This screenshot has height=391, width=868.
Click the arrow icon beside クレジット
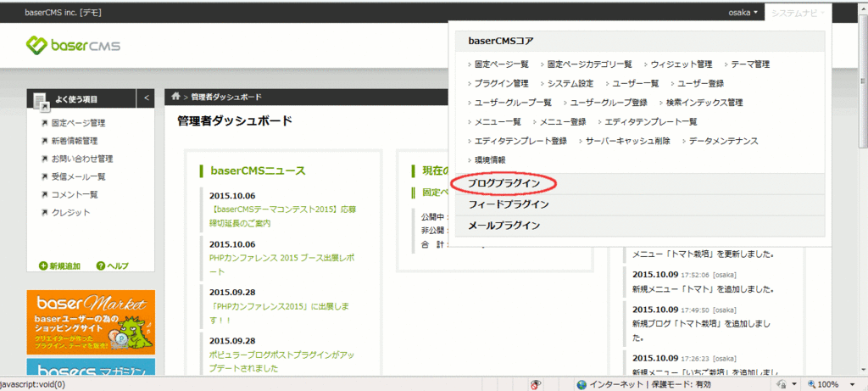point(45,213)
